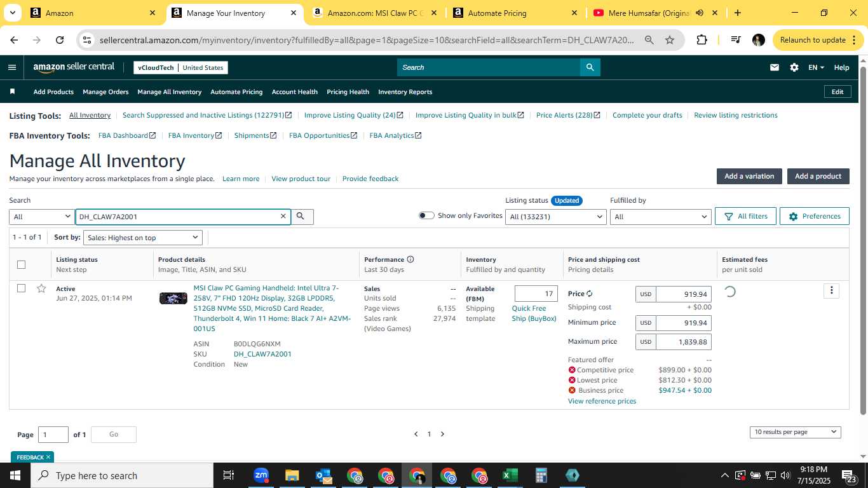Open the Preferences button
Image resolution: width=868 pixels, height=488 pixels.
(815, 216)
